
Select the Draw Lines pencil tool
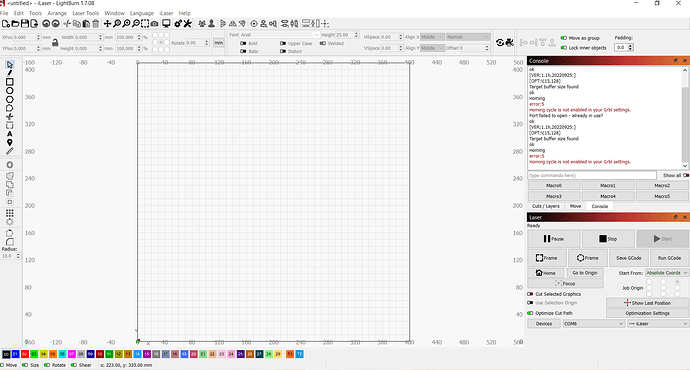[x=10, y=73]
